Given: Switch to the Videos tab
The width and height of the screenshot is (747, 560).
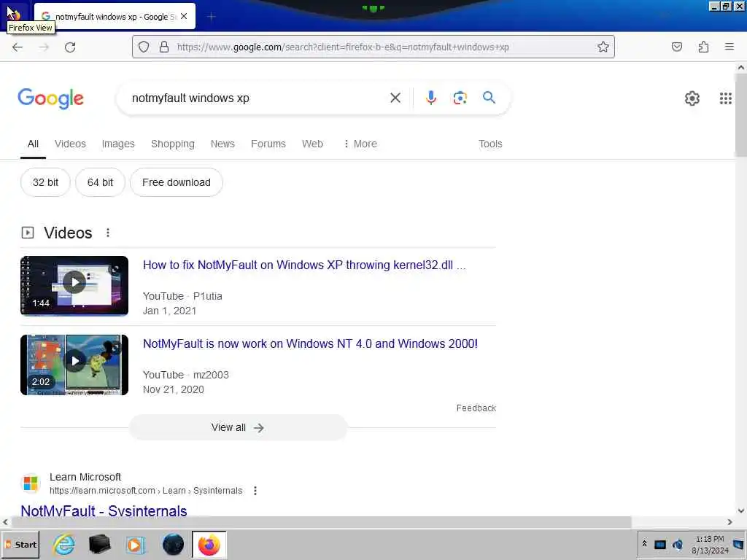Looking at the screenshot, I should click(70, 144).
